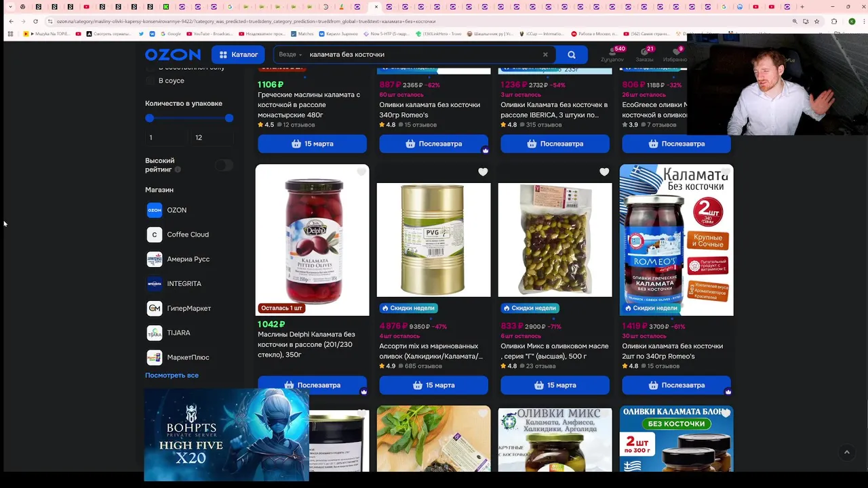Screen dimensions: 868x488
Task: Open Оливки каламата 2шт по 340гр title
Action: click(x=673, y=351)
